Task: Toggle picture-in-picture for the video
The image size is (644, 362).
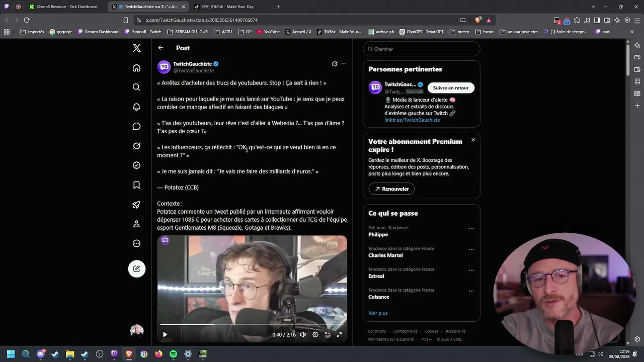Action: (x=327, y=334)
